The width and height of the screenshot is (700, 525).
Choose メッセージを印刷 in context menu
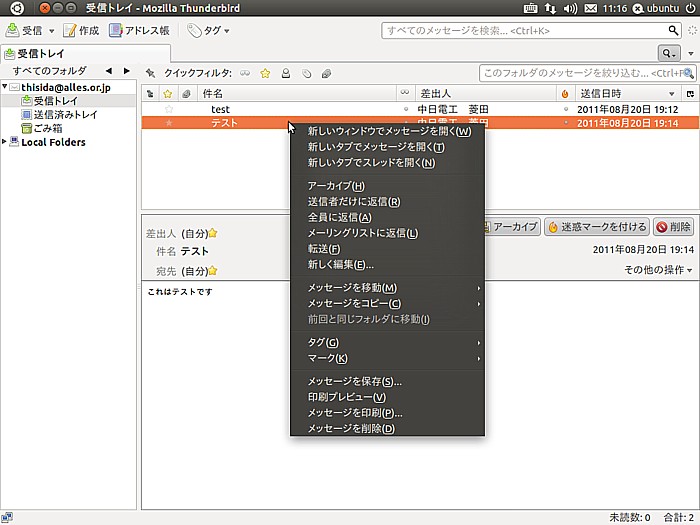coord(388,413)
